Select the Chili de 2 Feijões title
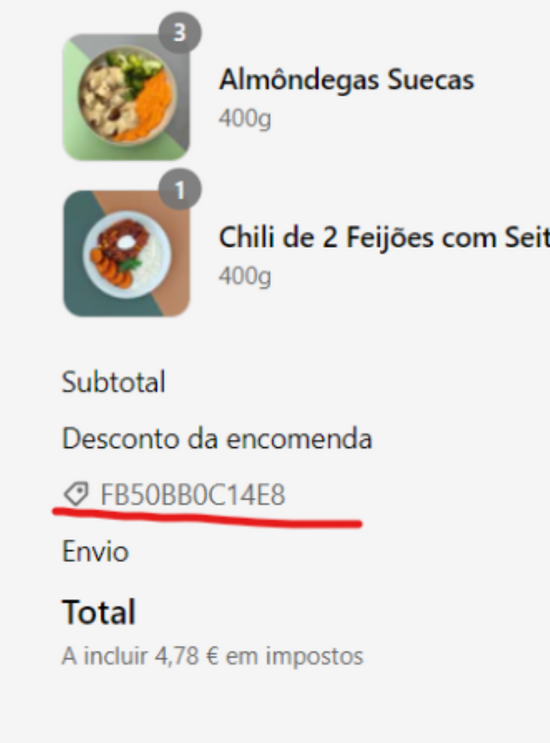This screenshot has height=743, width=550. pyautogui.click(x=384, y=237)
